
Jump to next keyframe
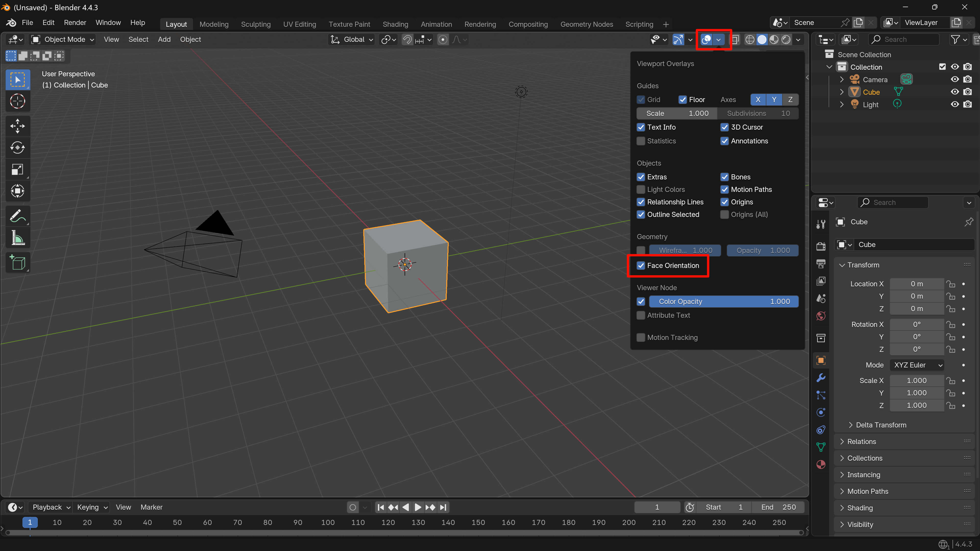coord(430,507)
